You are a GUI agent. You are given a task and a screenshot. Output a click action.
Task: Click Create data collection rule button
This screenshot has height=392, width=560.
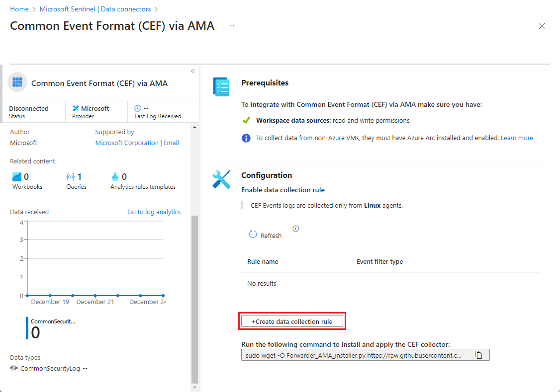click(292, 321)
